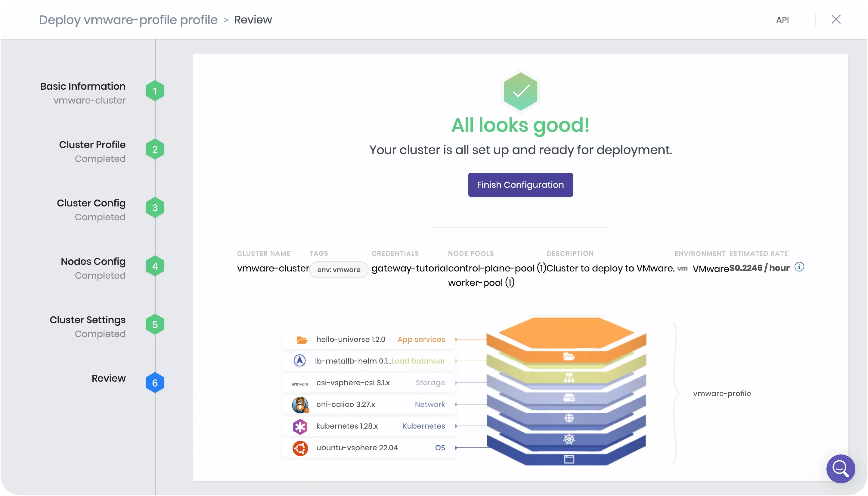This screenshot has width=868, height=496.
Task: Click the Deploy vmware-profile profile breadcrumb
Action: point(128,20)
